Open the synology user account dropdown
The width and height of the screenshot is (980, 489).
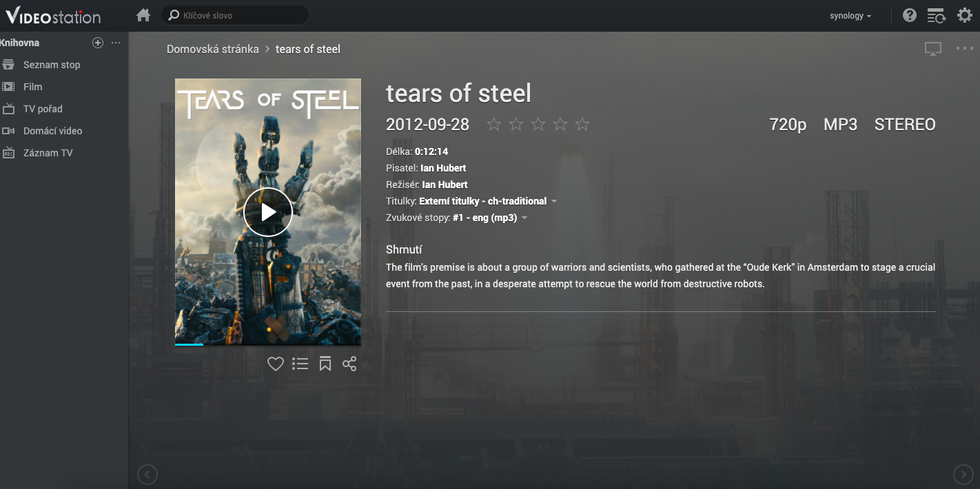(850, 16)
